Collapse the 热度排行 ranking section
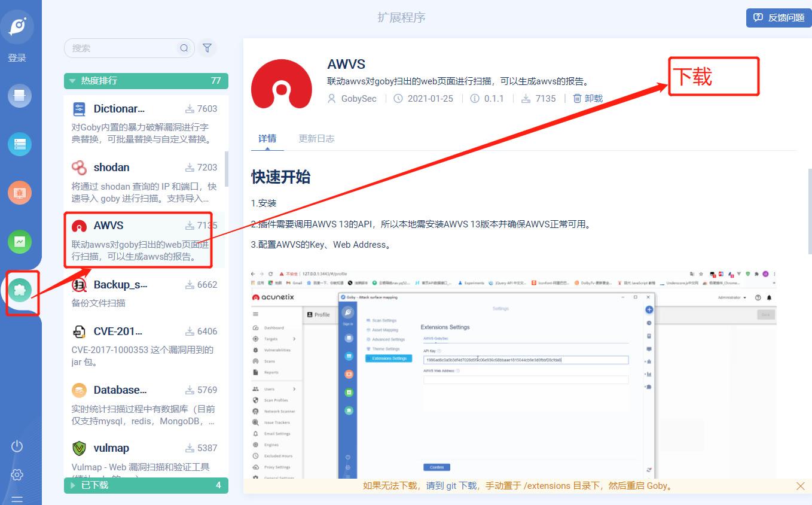The width and height of the screenshot is (812, 505). tap(73, 81)
